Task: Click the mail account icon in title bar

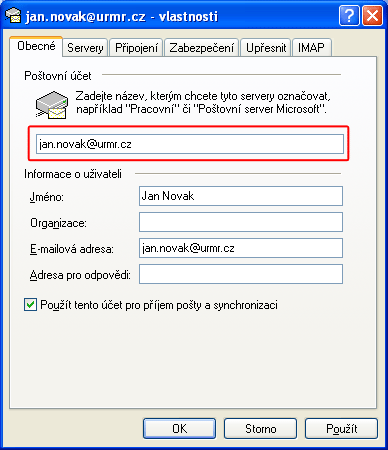Action: coord(13,15)
